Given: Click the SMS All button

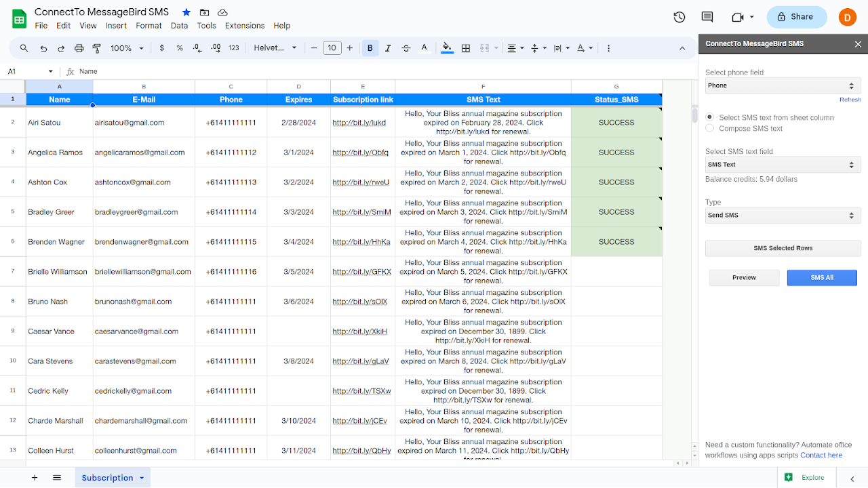Looking at the screenshot, I should click(x=822, y=277).
